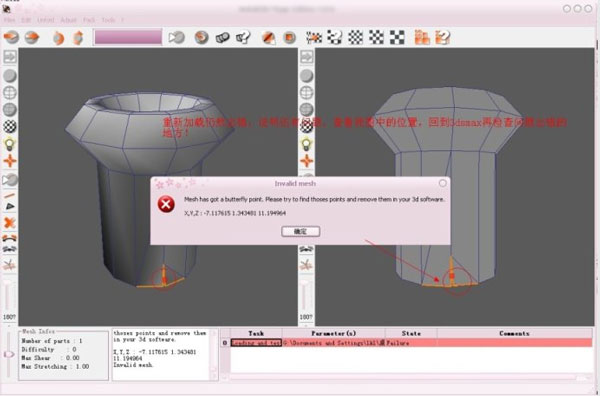Image resolution: width=600 pixels, height=396 pixels.
Task: Close the Invalid mesh dialog via its corner circle
Action: (x=442, y=183)
